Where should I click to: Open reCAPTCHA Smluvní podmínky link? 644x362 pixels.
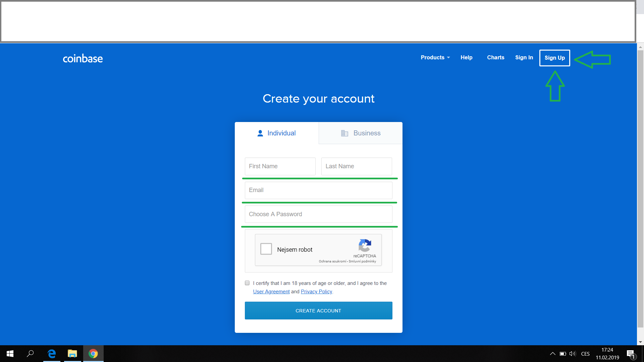(362, 261)
